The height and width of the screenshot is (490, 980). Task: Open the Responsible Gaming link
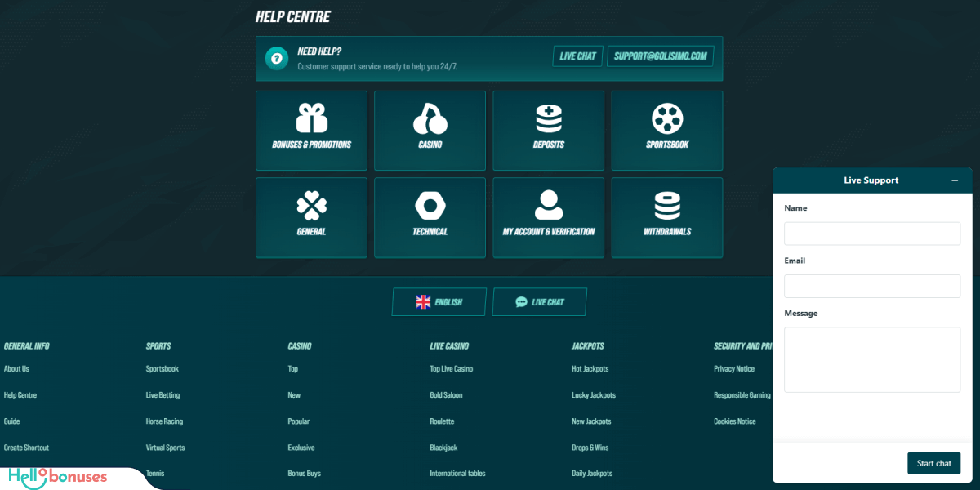click(742, 395)
